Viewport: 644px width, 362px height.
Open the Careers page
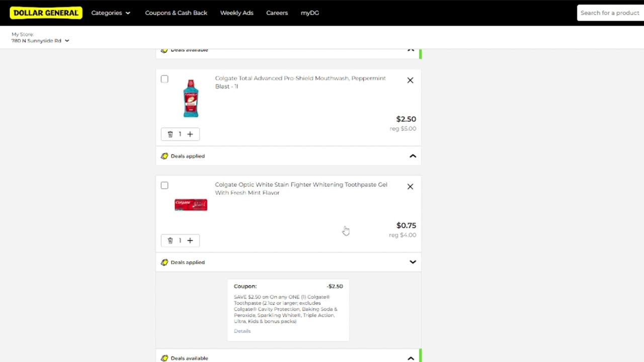(x=277, y=13)
